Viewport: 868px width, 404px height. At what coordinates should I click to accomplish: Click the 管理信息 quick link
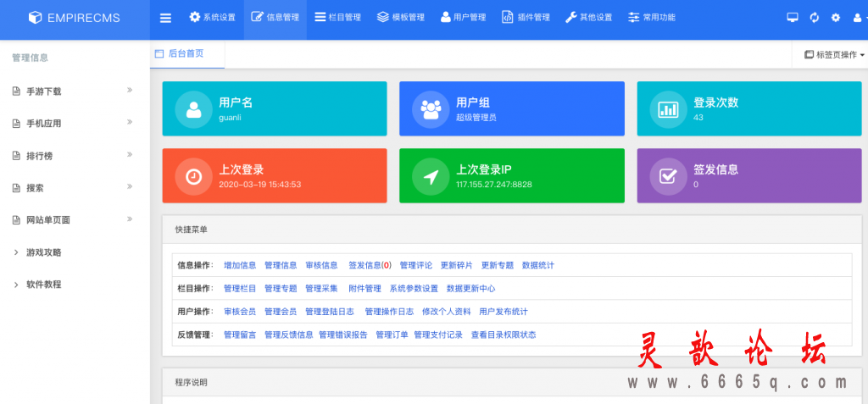point(281,265)
